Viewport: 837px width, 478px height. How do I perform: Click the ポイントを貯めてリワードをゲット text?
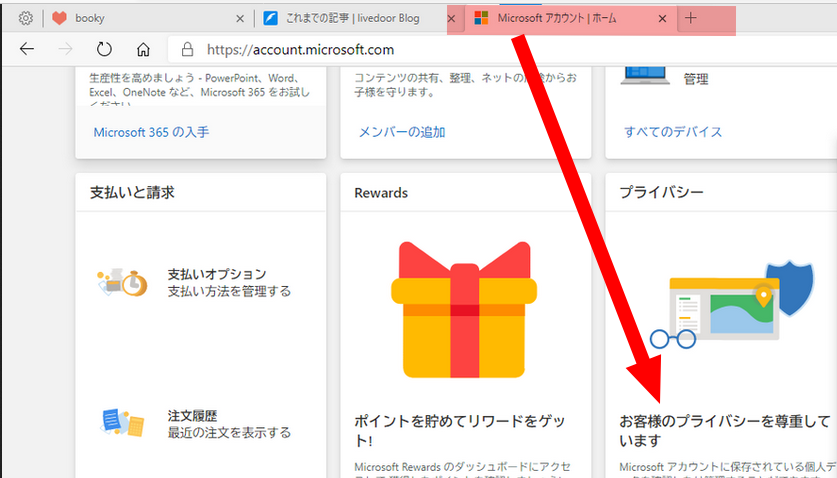(x=460, y=431)
